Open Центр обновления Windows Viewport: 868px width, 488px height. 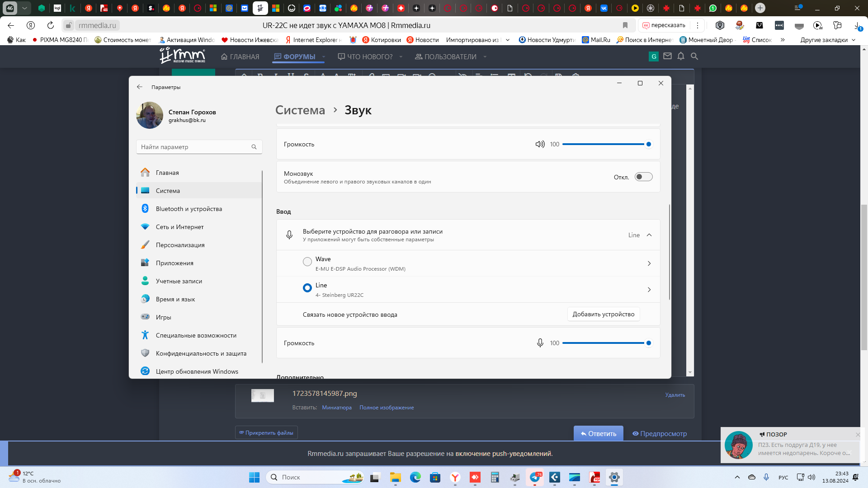[199, 371]
